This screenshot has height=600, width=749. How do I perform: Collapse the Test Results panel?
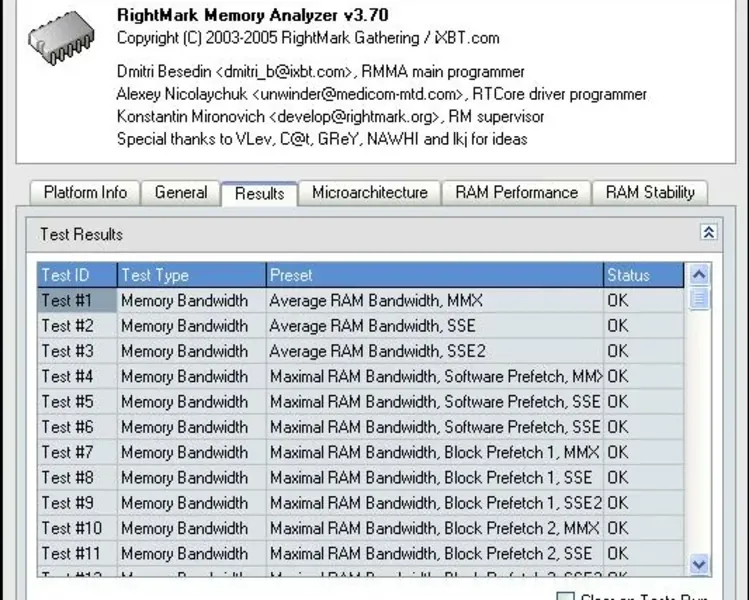[708, 233]
